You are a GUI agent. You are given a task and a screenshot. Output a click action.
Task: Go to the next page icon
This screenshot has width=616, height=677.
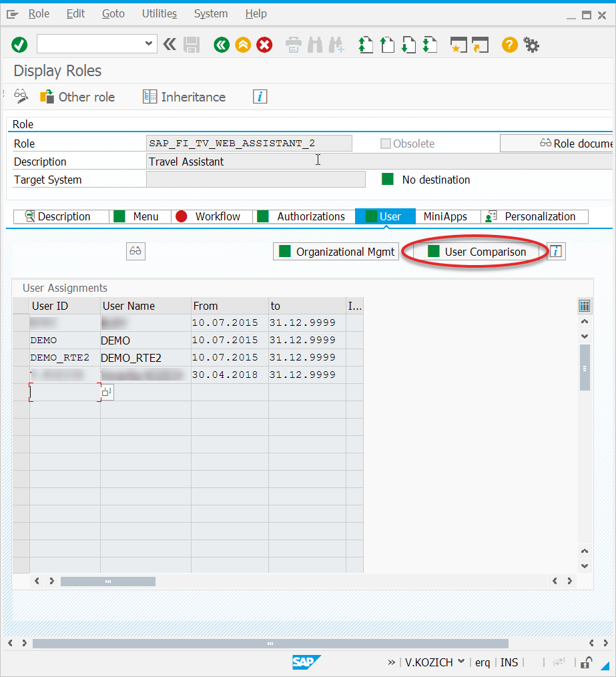408,45
